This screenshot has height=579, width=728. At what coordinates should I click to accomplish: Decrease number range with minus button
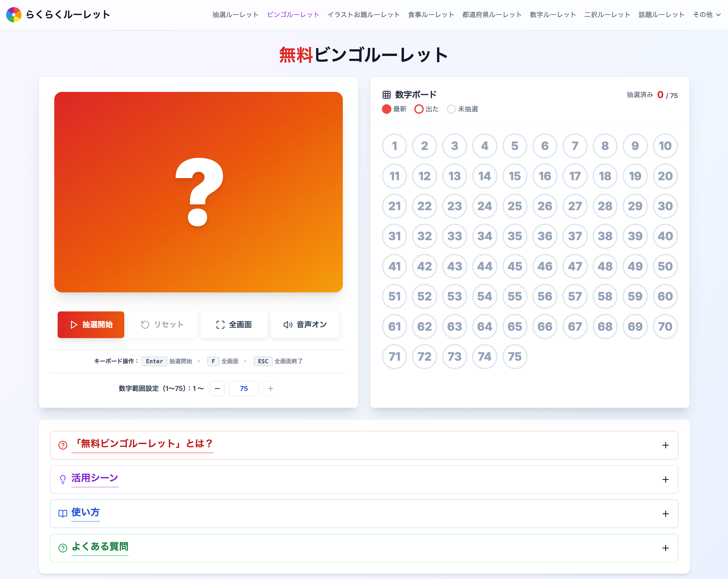coord(217,389)
